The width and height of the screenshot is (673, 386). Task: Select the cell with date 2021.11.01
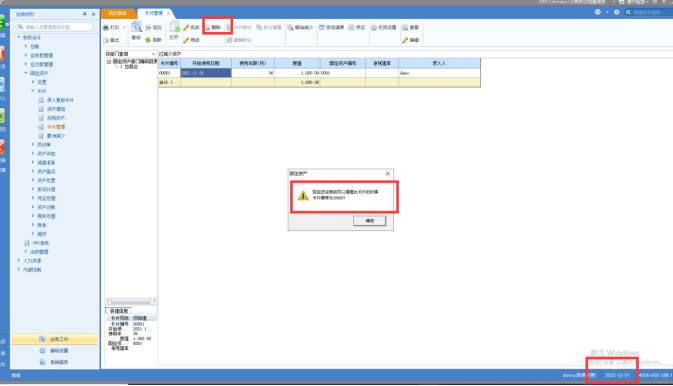[x=206, y=73]
